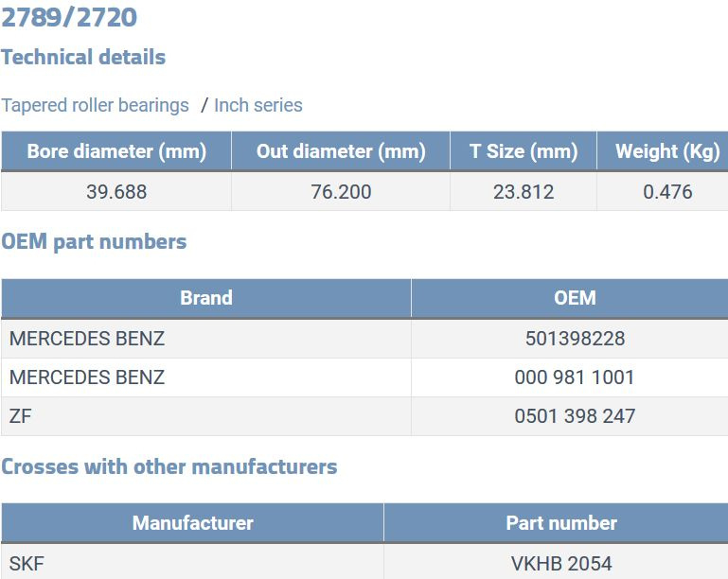Select OEM number 501398228
The width and height of the screenshot is (728, 579).
575,338
